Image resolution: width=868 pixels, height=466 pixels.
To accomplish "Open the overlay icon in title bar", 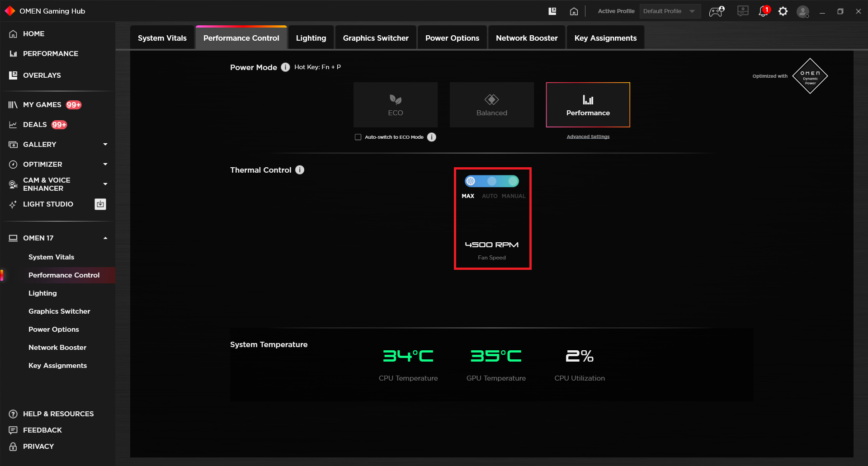I will pyautogui.click(x=552, y=11).
